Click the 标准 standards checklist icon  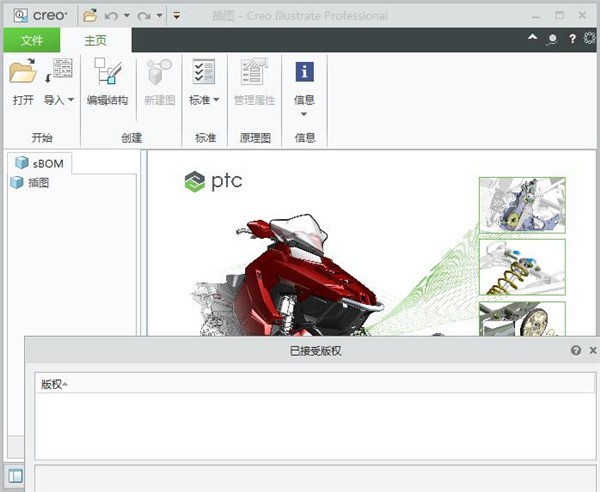[204, 72]
